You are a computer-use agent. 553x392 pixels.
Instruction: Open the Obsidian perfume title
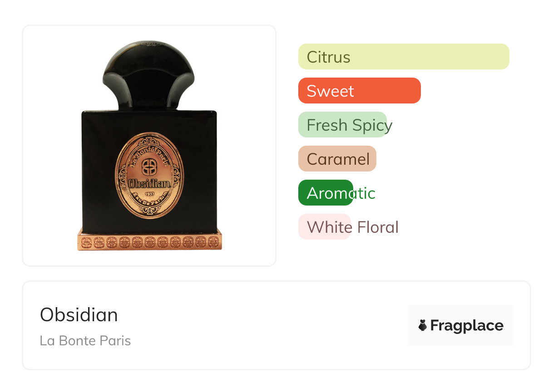point(79,315)
